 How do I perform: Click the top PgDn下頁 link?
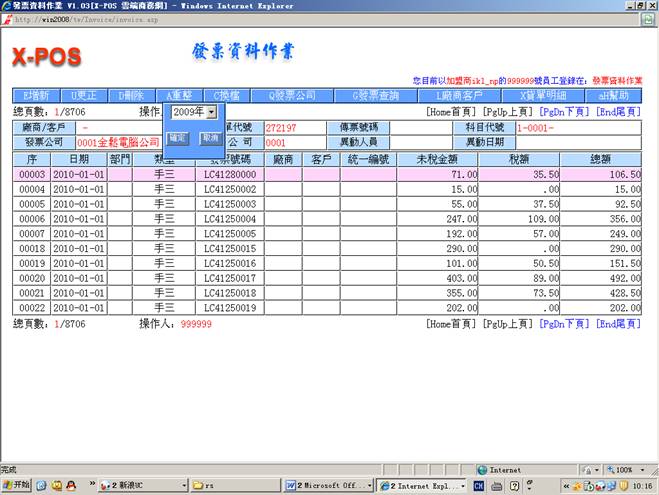click(x=565, y=112)
